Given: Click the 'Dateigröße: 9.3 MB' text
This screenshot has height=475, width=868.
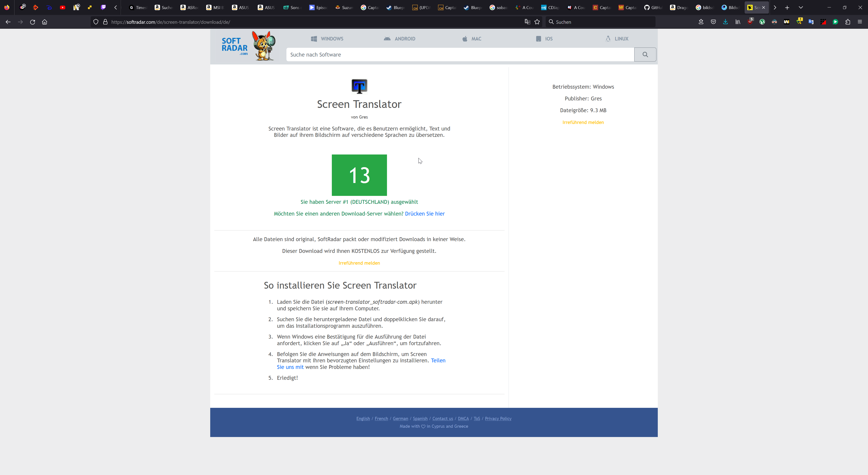Looking at the screenshot, I should (x=583, y=110).
